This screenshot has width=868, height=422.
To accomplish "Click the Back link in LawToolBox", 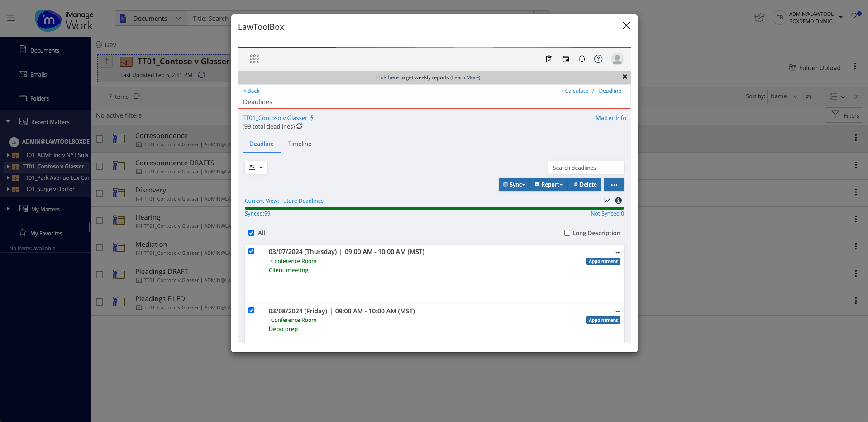I will 251,91.
